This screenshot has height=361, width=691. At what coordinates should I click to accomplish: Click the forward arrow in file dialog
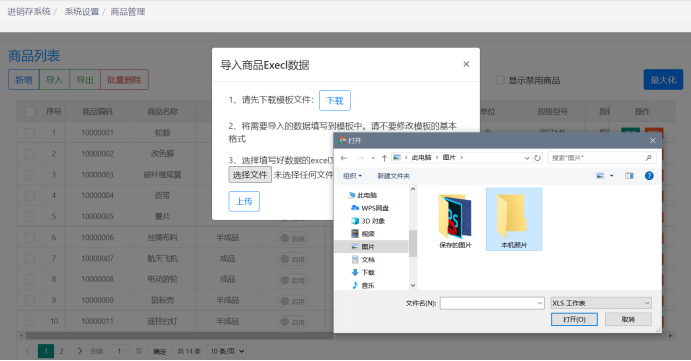(x=360, y=158)
